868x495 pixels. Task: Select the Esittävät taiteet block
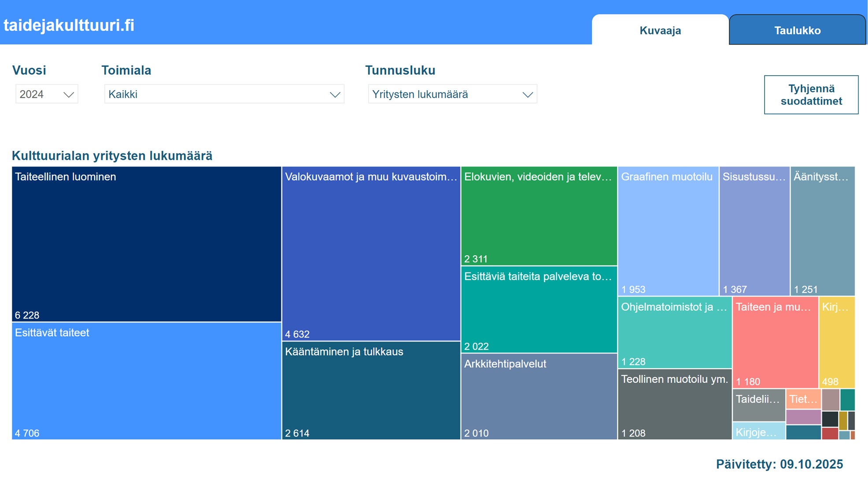click(146, 381)
